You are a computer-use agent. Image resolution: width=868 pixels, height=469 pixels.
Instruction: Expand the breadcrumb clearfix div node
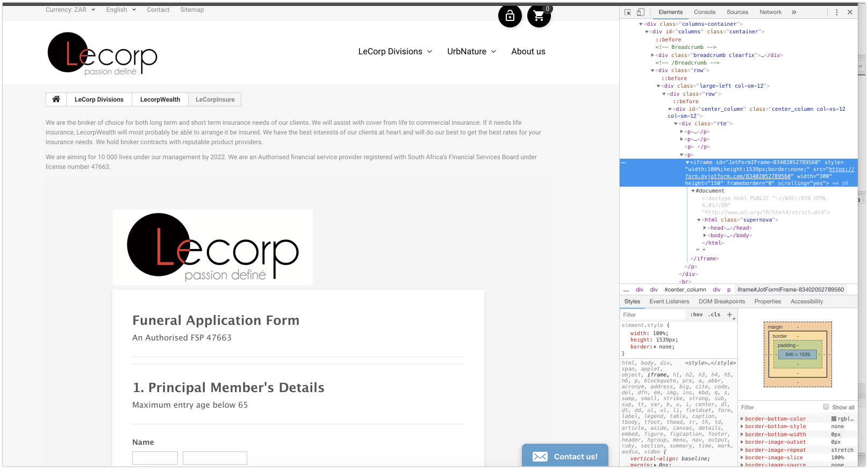pyautogui.click(x=652, y=55)
